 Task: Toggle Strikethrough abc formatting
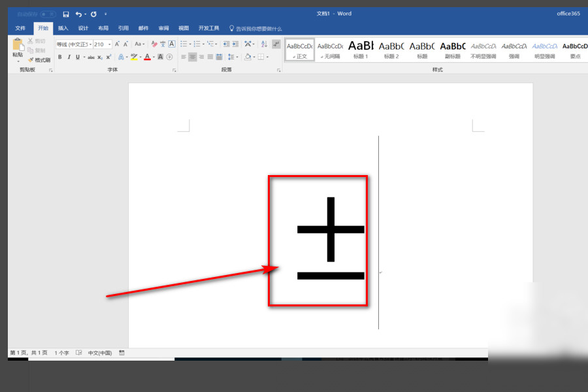coord(91,57)
